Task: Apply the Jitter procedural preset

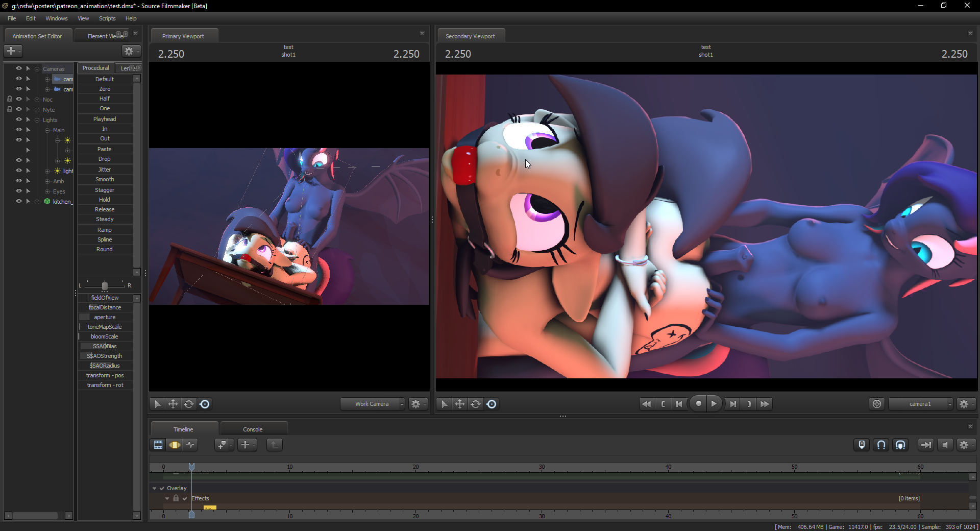Action: (x=105, y=170)
